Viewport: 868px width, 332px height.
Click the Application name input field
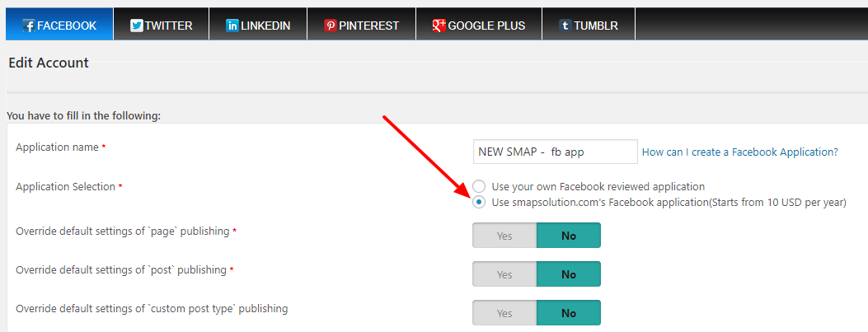pyautogui.click(x=556, y=152)
